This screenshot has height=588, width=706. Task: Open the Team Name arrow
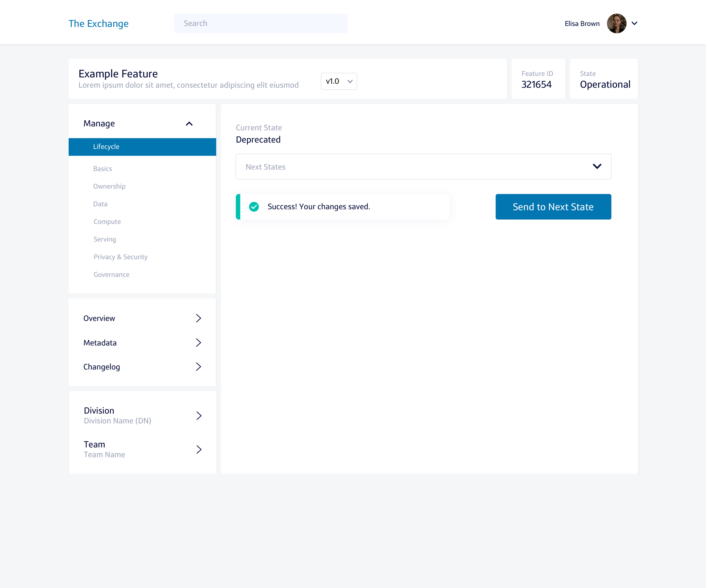coord(199,450)
